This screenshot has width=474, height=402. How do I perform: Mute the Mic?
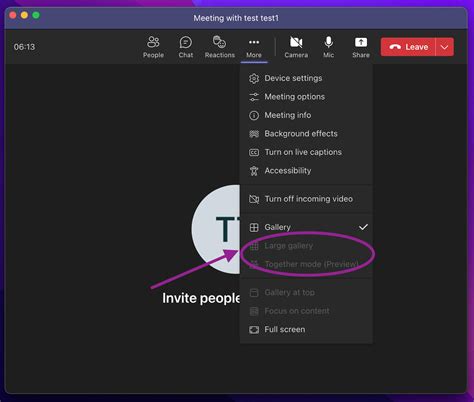328,47
